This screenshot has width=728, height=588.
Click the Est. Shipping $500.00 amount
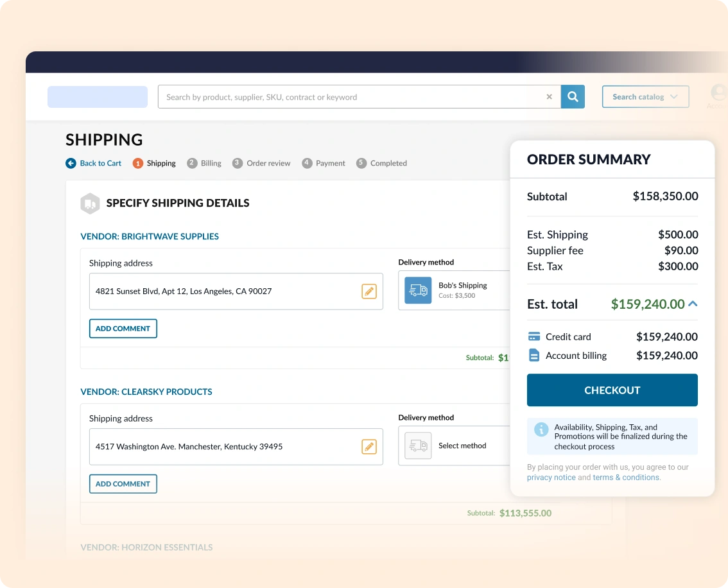pyautogui.click(x=678, y=234)
